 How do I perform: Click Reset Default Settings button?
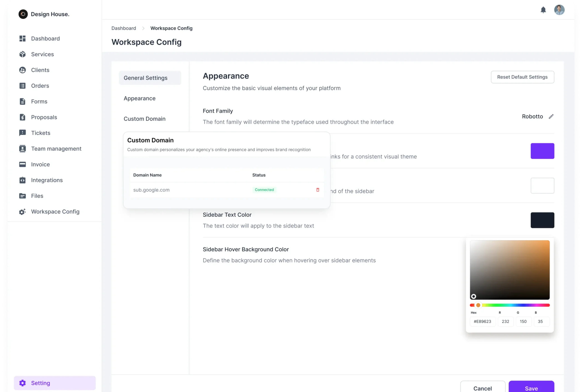click(522, 77)
